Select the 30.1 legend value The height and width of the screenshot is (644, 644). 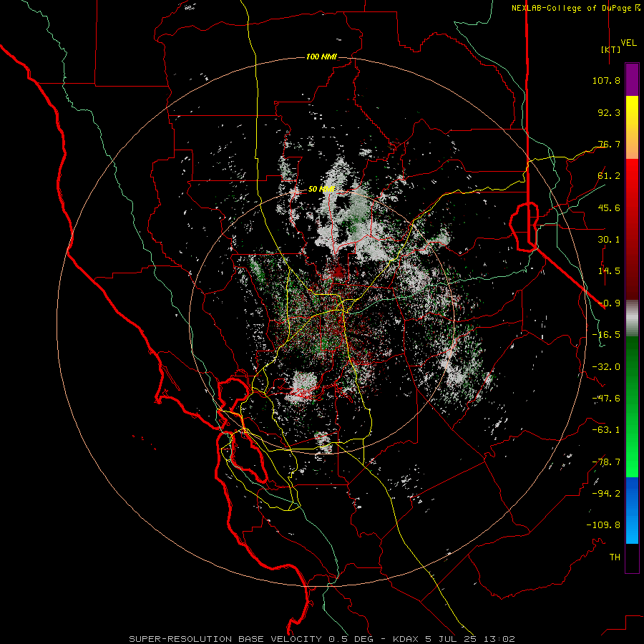click(609, 240)
